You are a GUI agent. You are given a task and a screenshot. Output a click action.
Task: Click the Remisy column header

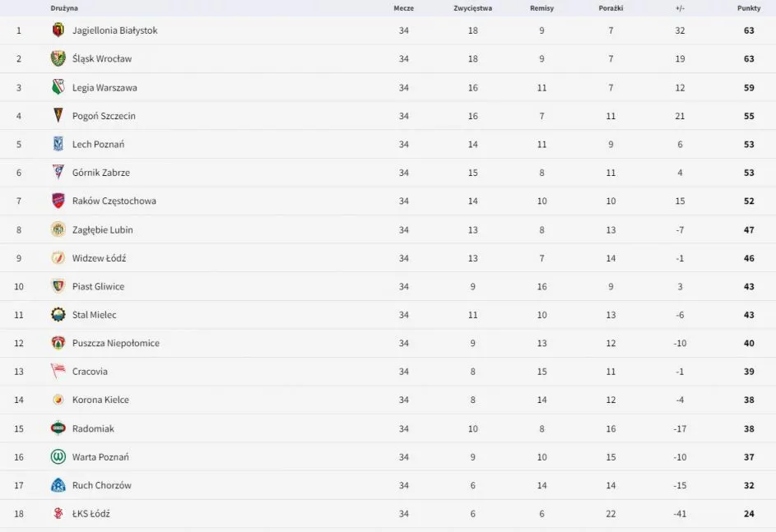point(541,8)
